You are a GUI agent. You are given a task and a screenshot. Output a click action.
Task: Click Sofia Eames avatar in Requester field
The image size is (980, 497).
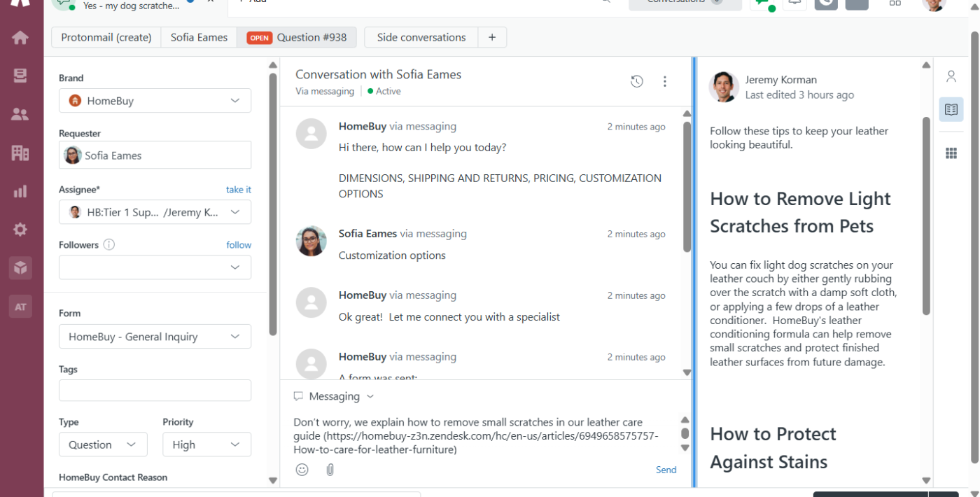tap(73, 155)
